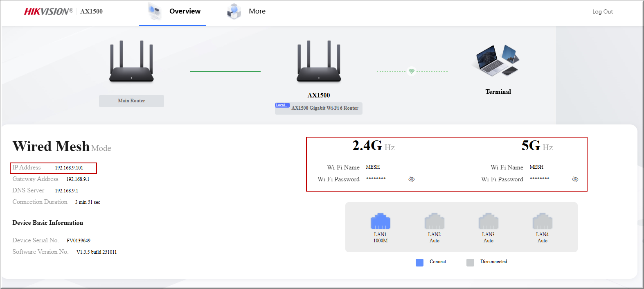This screenshot has width=644, height=289.
Task: Open the Overview tab
Action: (x=185, y=11)
